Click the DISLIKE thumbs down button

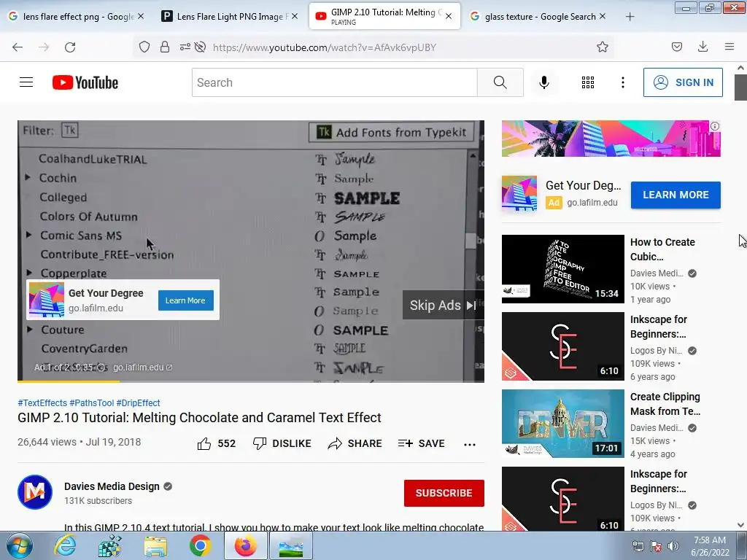click(282, 443)
